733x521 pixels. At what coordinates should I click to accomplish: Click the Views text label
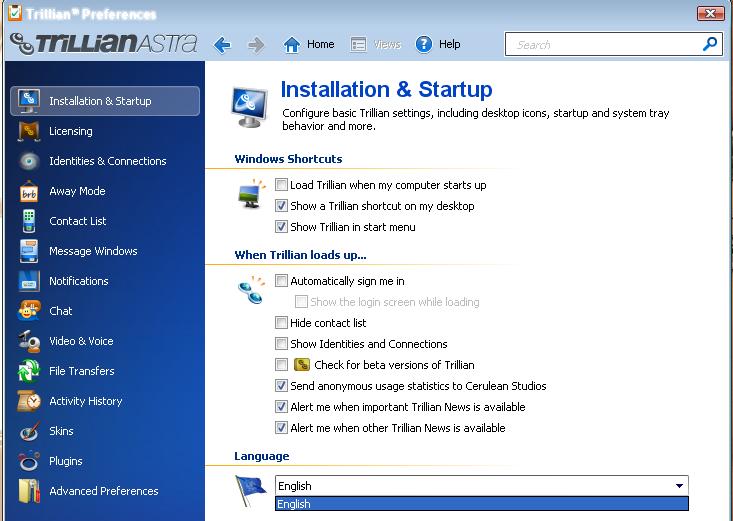point(387,44)
